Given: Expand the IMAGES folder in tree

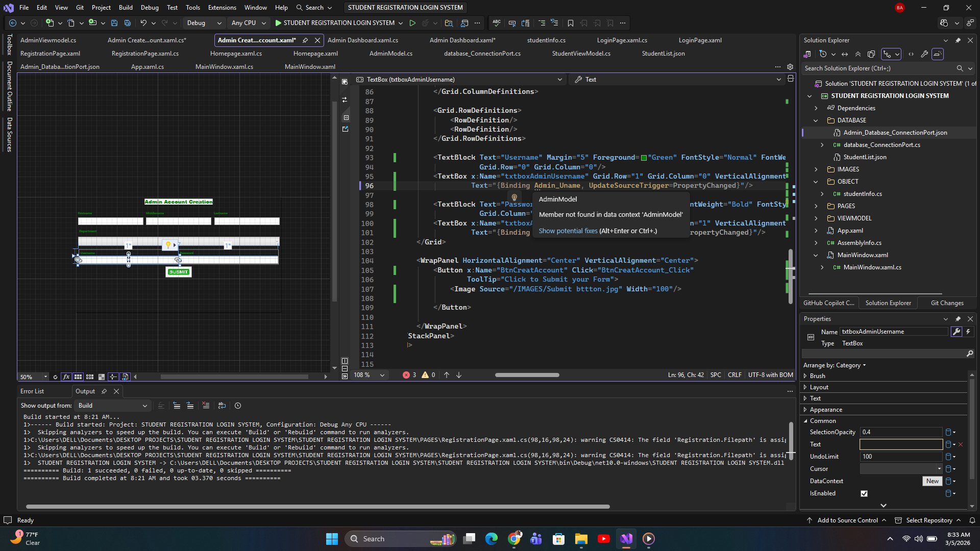Looking at the screenshot, I should point(816,169).
